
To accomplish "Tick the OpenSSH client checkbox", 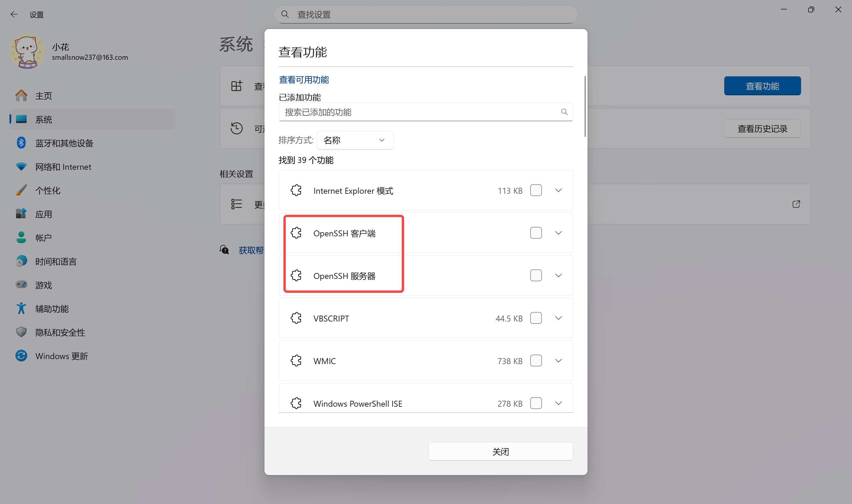I will click(x=535, y=233).
